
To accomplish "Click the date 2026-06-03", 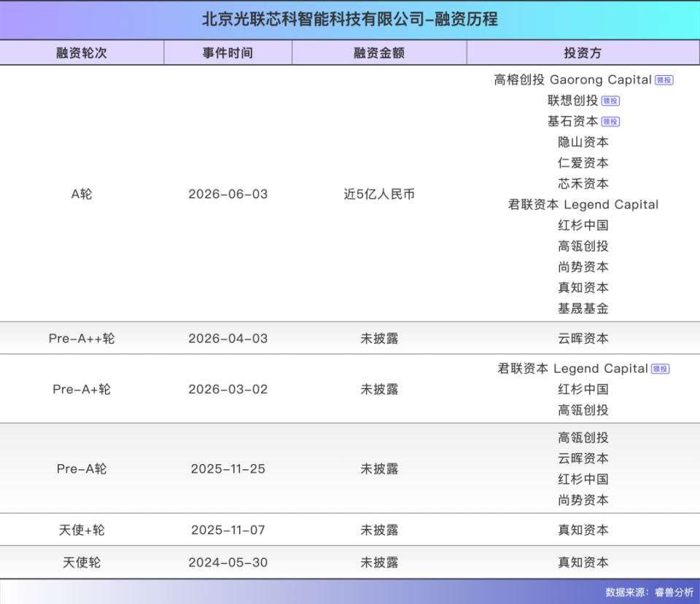I will click(x=227, y=194).
